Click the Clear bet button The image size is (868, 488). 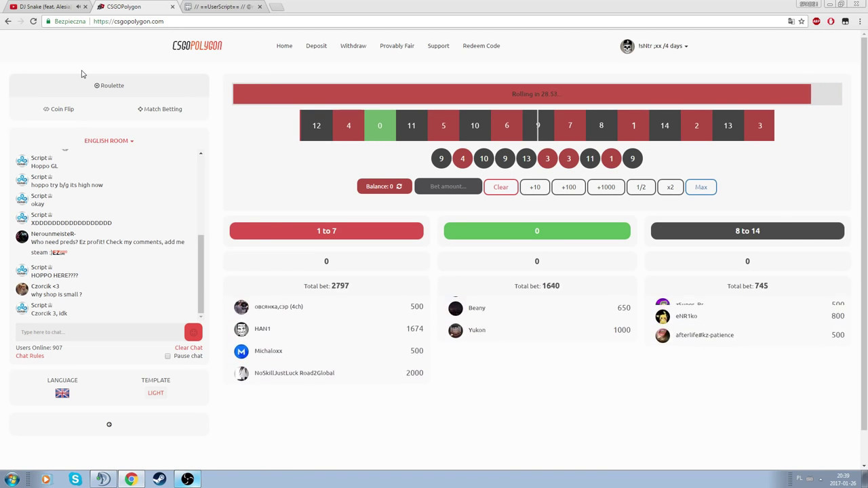[500, 187]
